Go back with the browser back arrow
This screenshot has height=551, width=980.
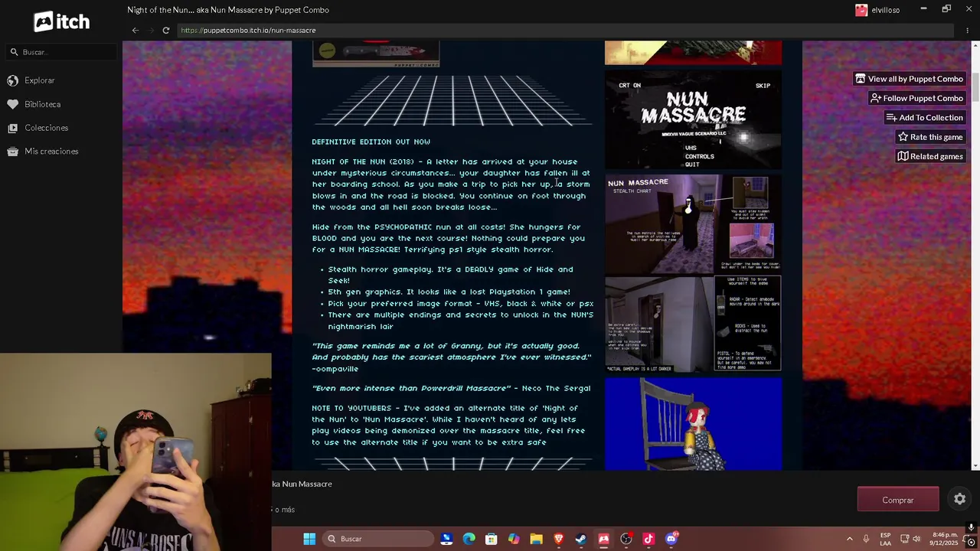point(135,31)
